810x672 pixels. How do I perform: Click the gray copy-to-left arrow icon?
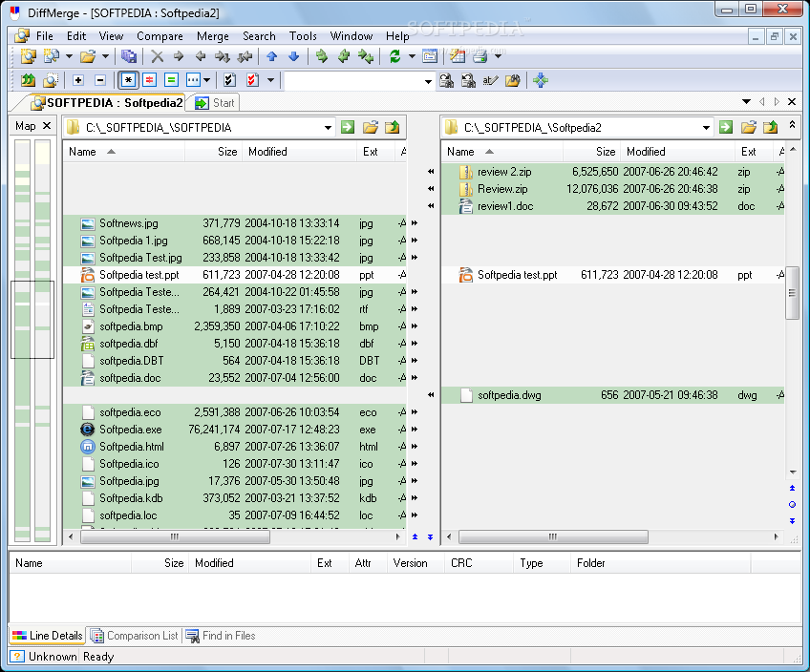(201, 56)
